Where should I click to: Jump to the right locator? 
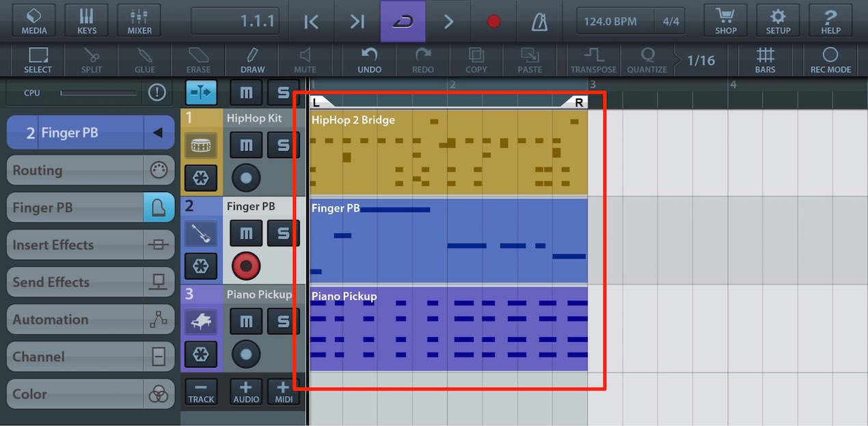pyautogui.click(x=357, y=22)
